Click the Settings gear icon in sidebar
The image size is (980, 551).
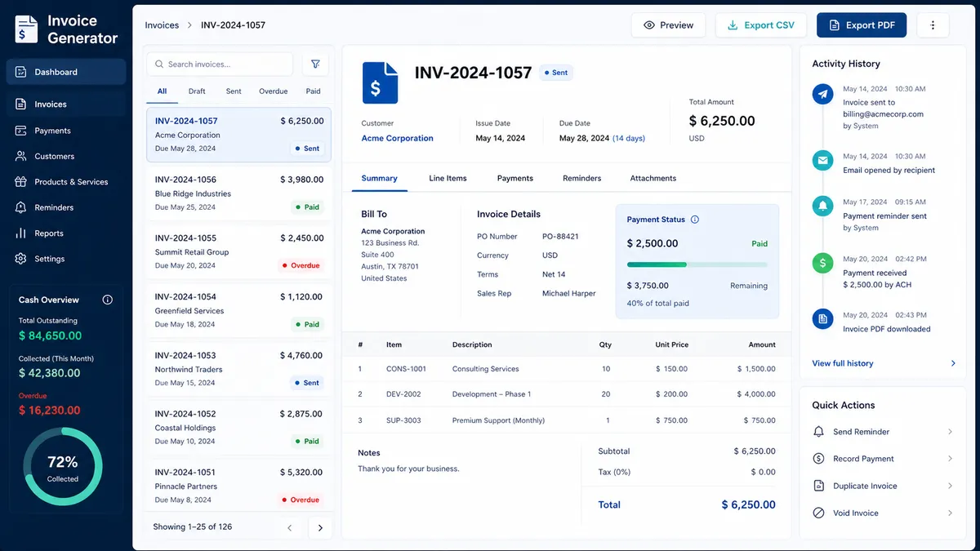(x=20, y=259)
